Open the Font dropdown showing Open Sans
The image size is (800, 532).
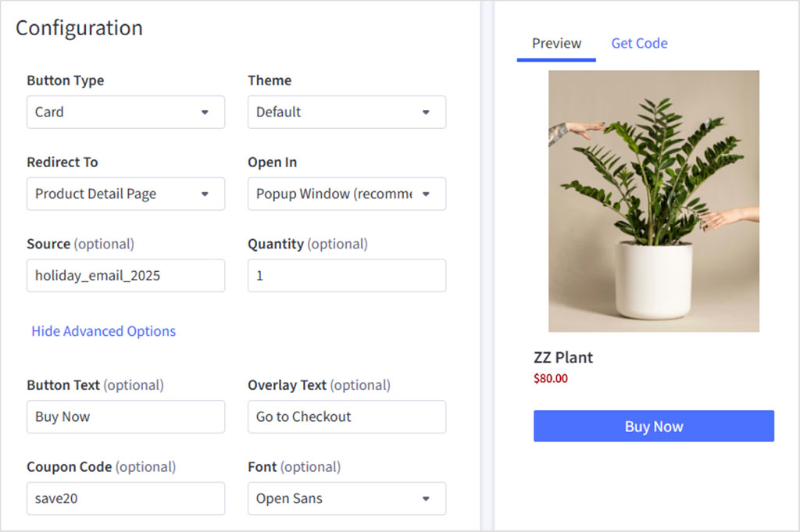[346, 498]
